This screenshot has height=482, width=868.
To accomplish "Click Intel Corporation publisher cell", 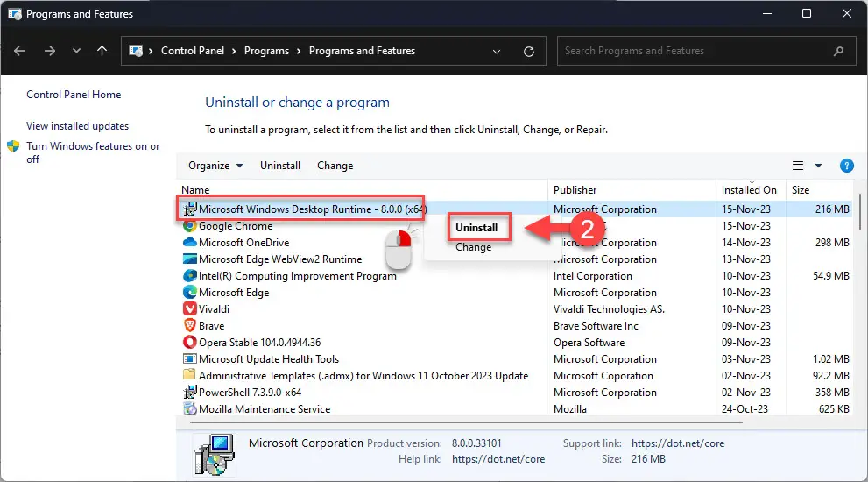I will tap(593, 276).
